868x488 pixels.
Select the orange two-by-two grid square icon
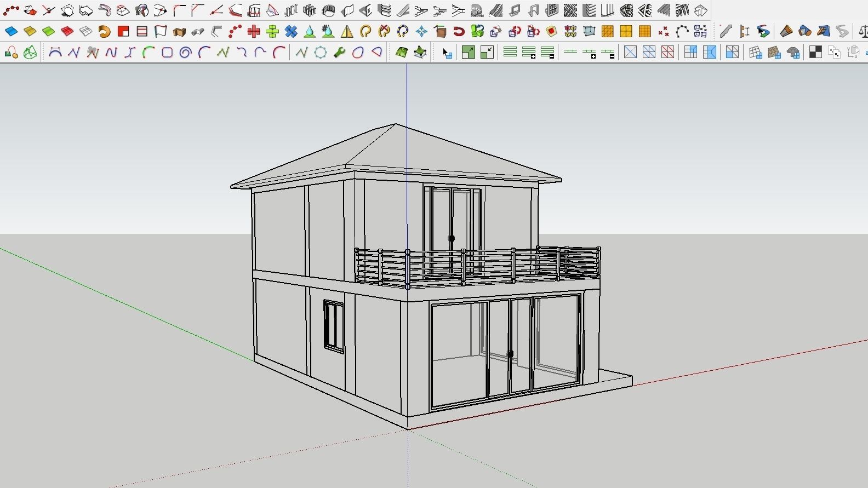pyautogui.click(x=626, y=31)
